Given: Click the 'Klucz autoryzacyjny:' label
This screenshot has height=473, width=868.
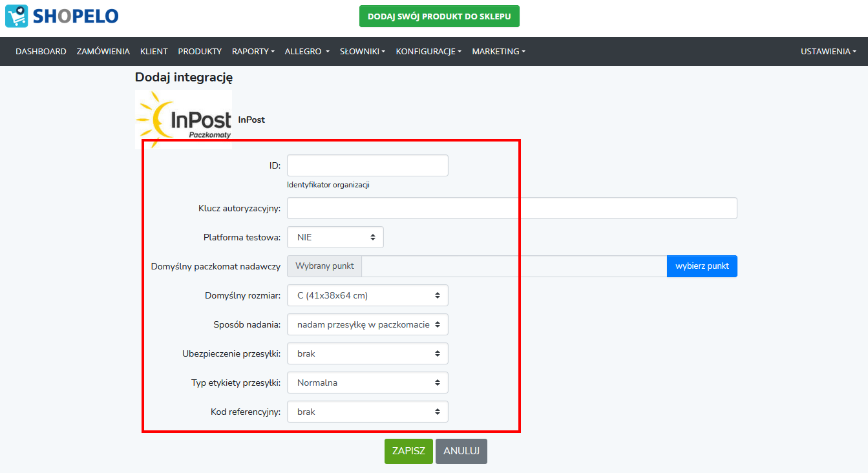Looking at the screenshot, I should [x=239, y=208].
